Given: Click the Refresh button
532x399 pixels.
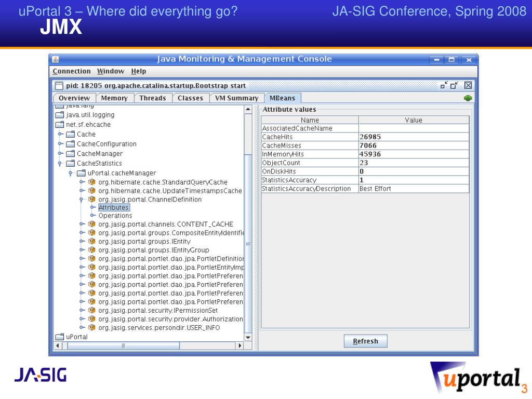Looking at the screenshot, I should pyautogui.click(x=365, y=341).
